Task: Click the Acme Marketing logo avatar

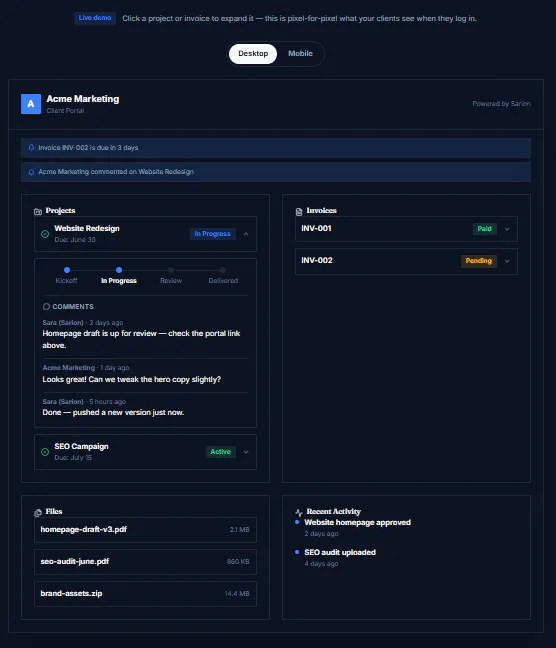Action: [31, 104]
